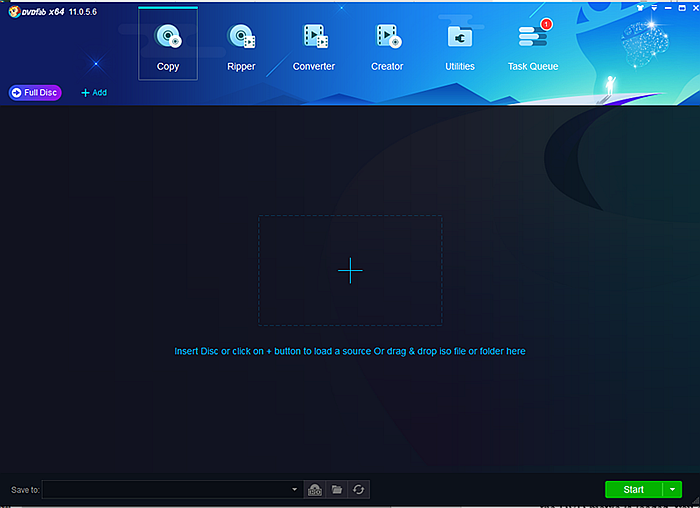Maximize the DVDFab window
This screenshot has width=700, height=508.
coord(682,8)
